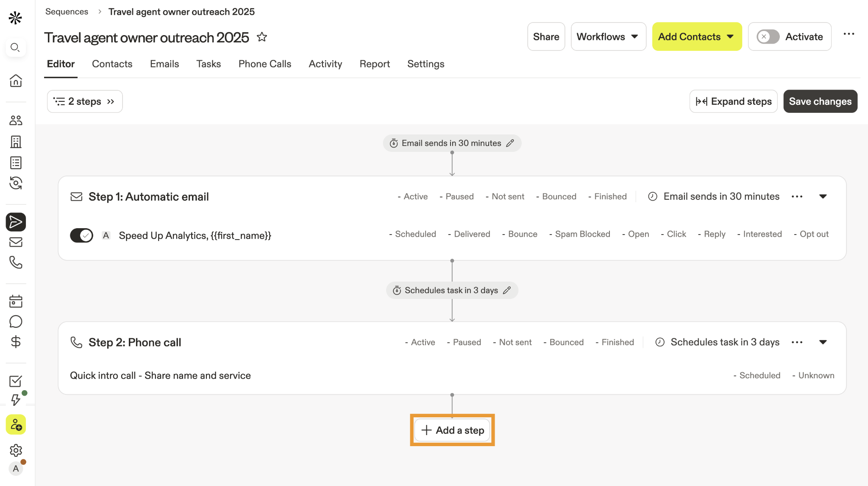The height and width of the screenshot is (486, 868).
Task: Disable the Speed Up Analytics email toggle
Action: [x=81, y=235]
